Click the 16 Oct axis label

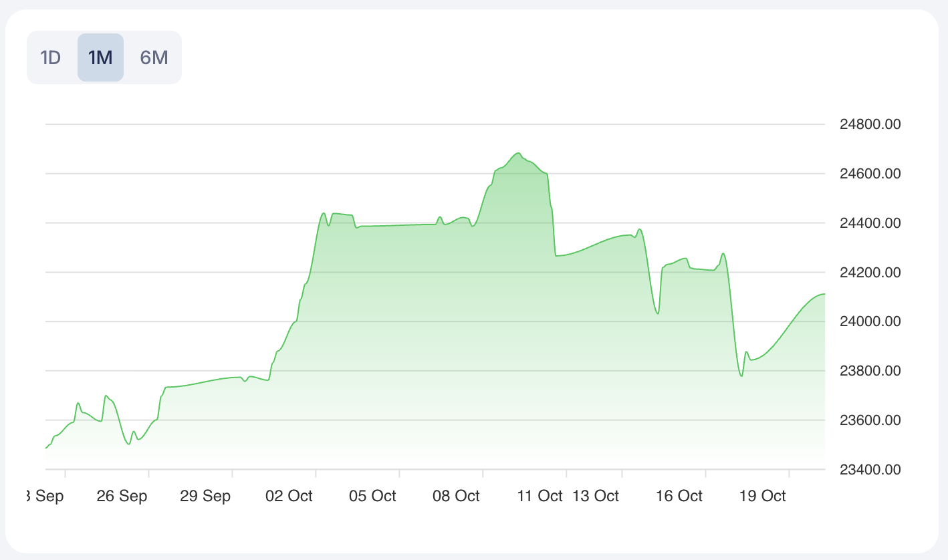[x=679, y=497]
